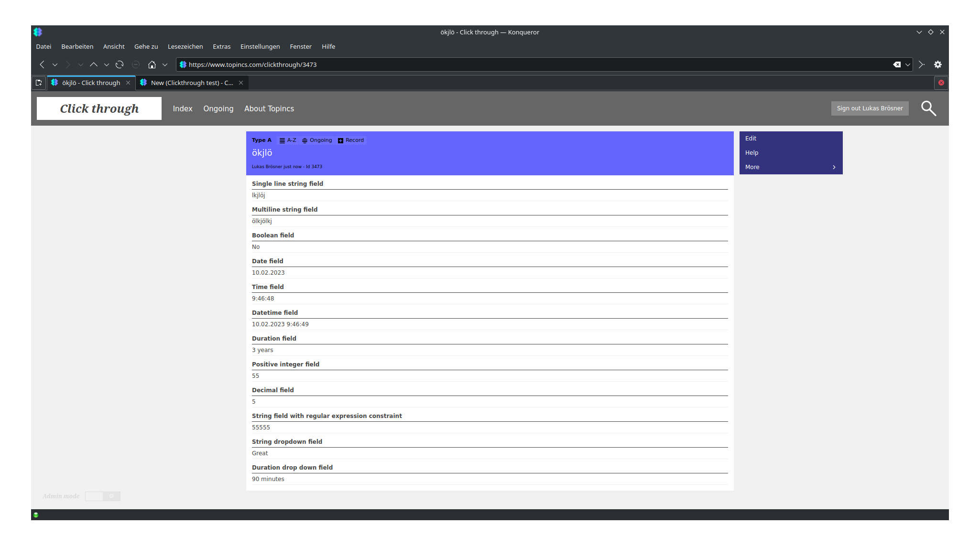Open the Lesezeichen menu

click(185, 46)
